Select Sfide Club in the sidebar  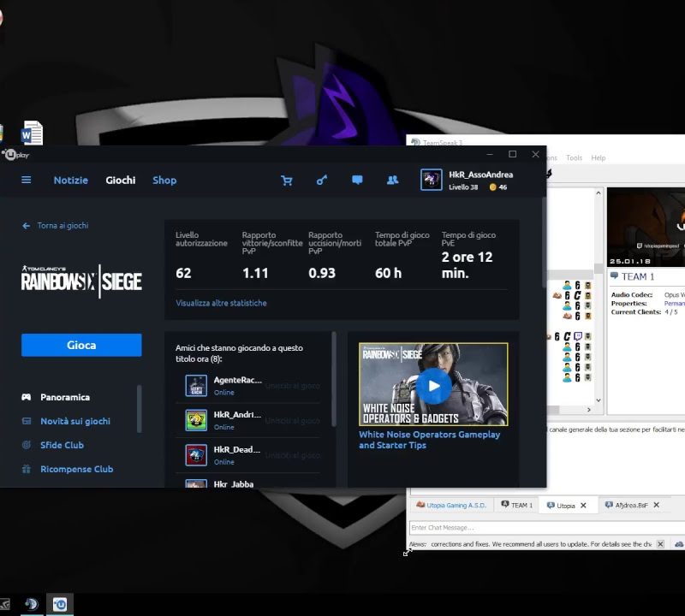click(x=62, y=445)
